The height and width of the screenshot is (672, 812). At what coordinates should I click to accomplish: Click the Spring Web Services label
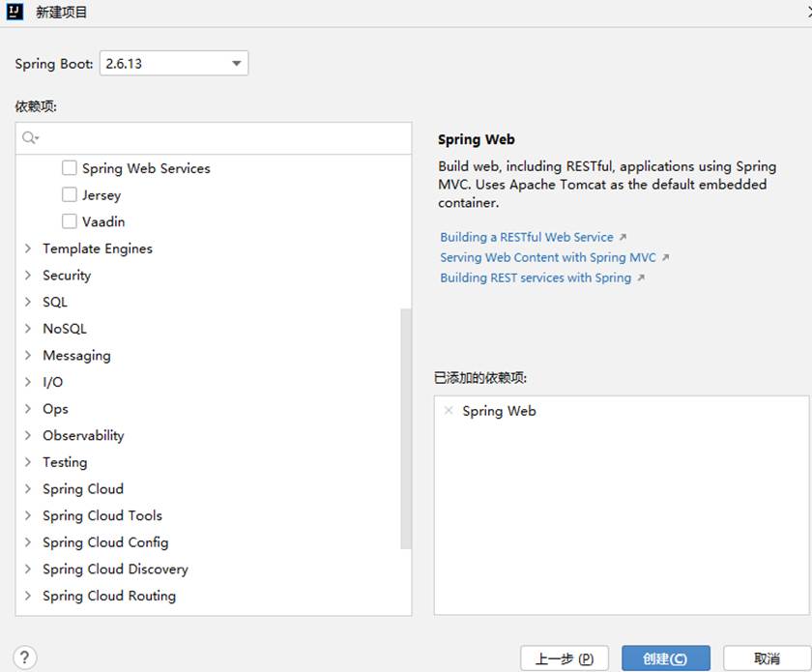tap(146, 168)
